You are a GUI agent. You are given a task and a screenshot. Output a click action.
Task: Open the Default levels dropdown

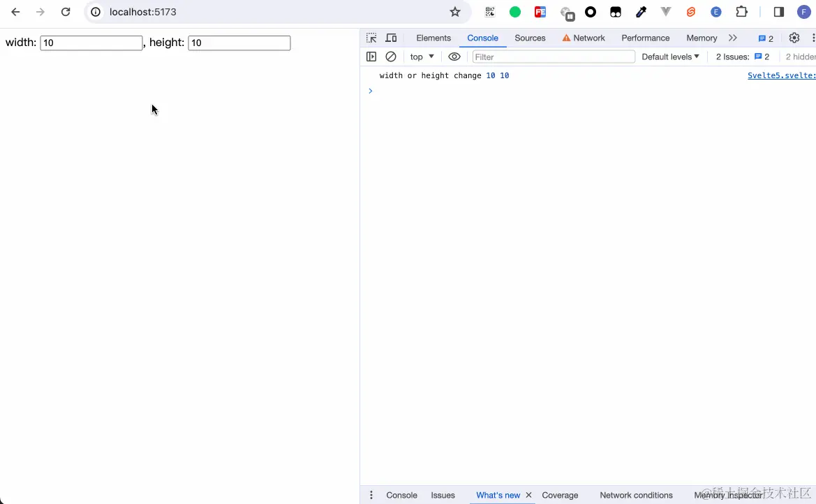pos(670,57)
